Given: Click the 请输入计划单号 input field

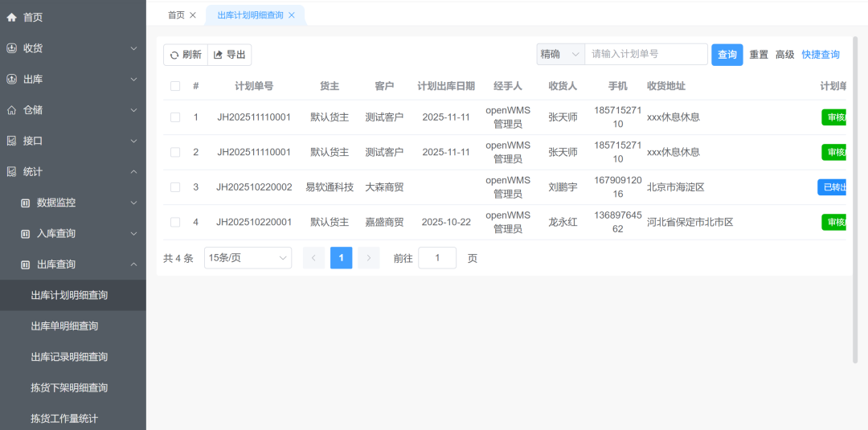Looking at the screenshot, I should [x=645, y=55].
